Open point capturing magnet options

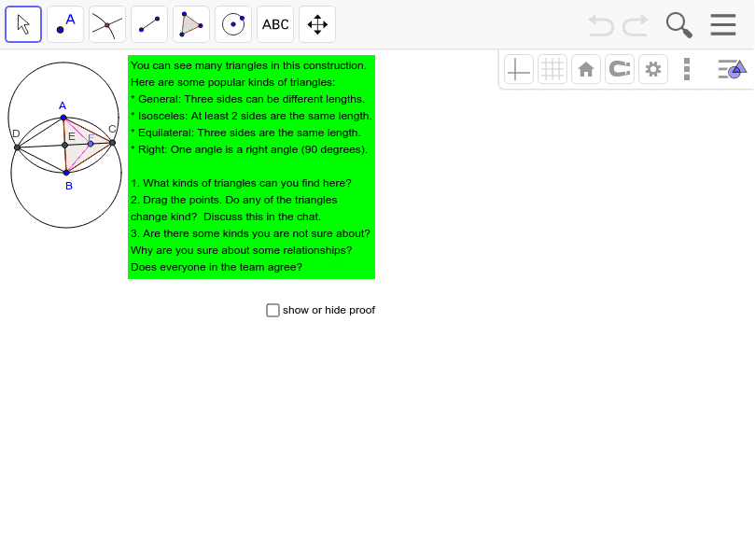click(x=620, y=69)
